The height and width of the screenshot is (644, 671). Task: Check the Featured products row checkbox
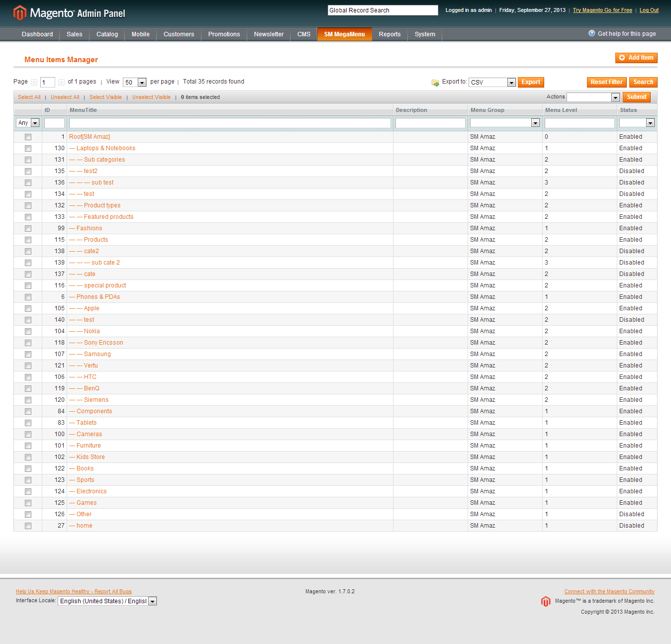click(28, 217)
